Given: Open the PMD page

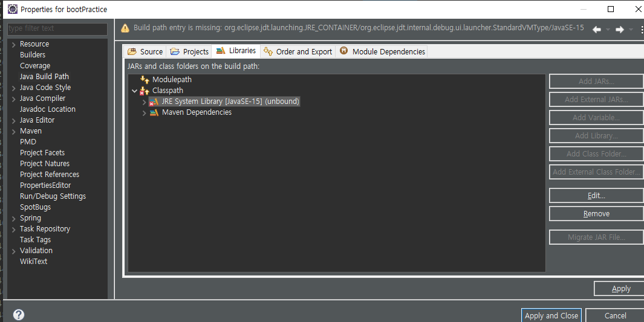Looking at the screenshot, I should point(28,141).
